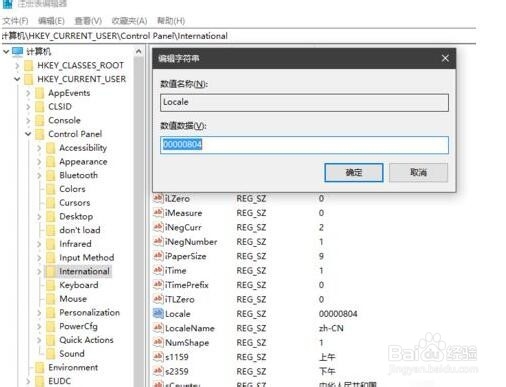Open the 查看(V) menu

[x=88, y=21]
